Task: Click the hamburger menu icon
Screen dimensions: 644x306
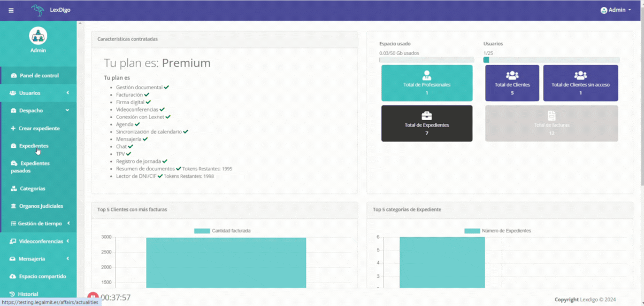Action: coord(11,10)
